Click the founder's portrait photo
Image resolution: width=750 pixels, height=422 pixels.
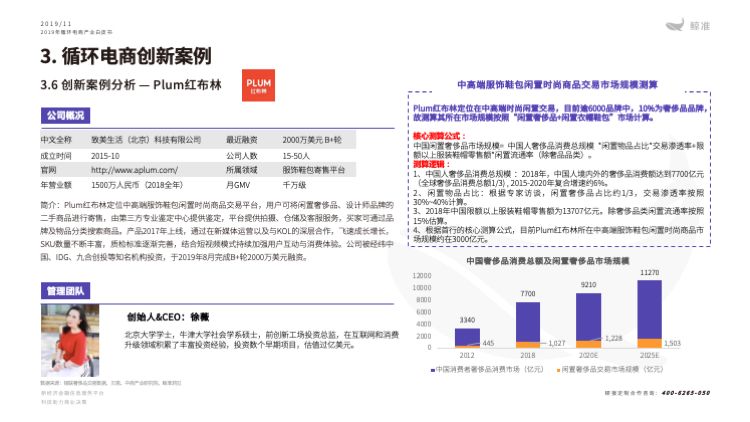click(x=70, y=340)
